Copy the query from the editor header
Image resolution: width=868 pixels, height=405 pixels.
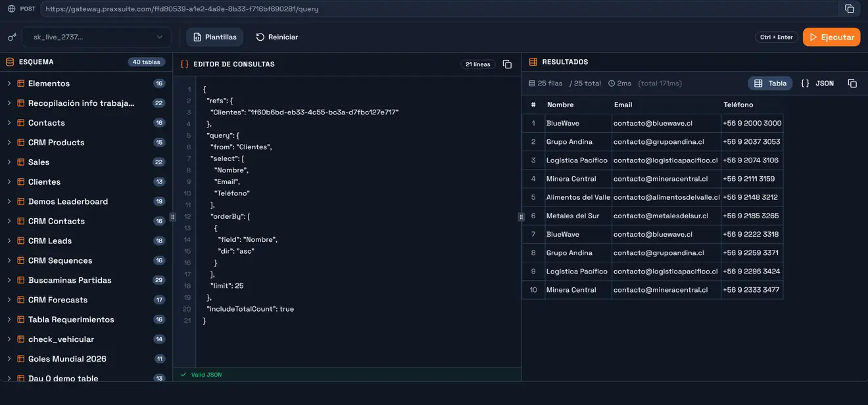point(507,64)
